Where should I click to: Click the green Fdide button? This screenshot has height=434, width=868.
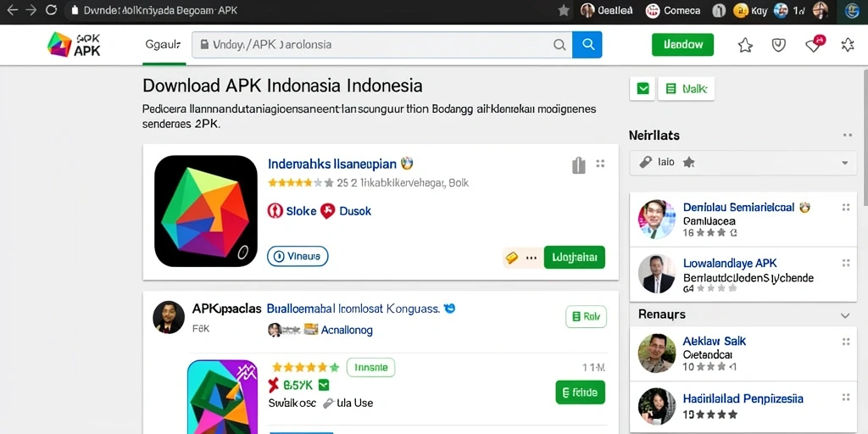(x=580, y=392)
